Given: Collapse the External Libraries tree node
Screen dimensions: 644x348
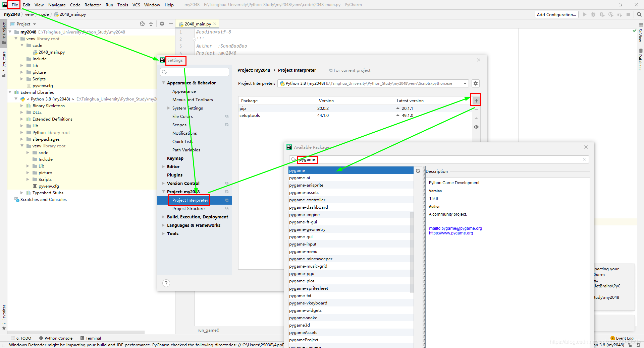Looking at the screenshot, I should pyautogui.click(x=10, y=92).
